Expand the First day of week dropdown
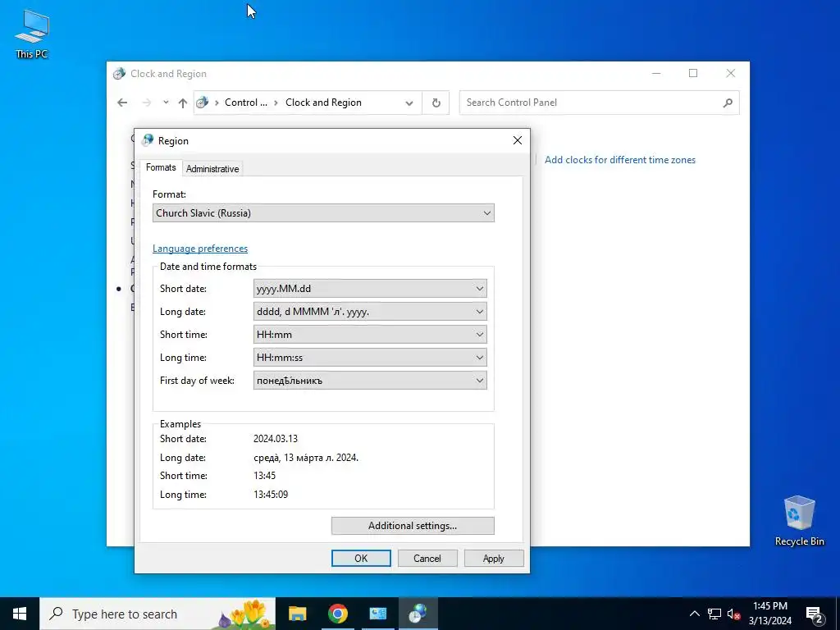The width and height of the screenshot is (840, 630). pos(370,381)
